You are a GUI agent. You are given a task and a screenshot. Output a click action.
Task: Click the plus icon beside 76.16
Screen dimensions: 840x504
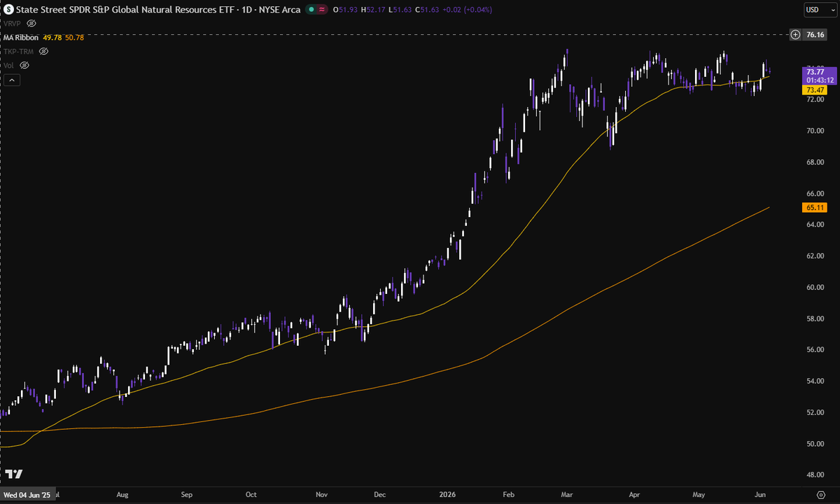coord(794,34)
